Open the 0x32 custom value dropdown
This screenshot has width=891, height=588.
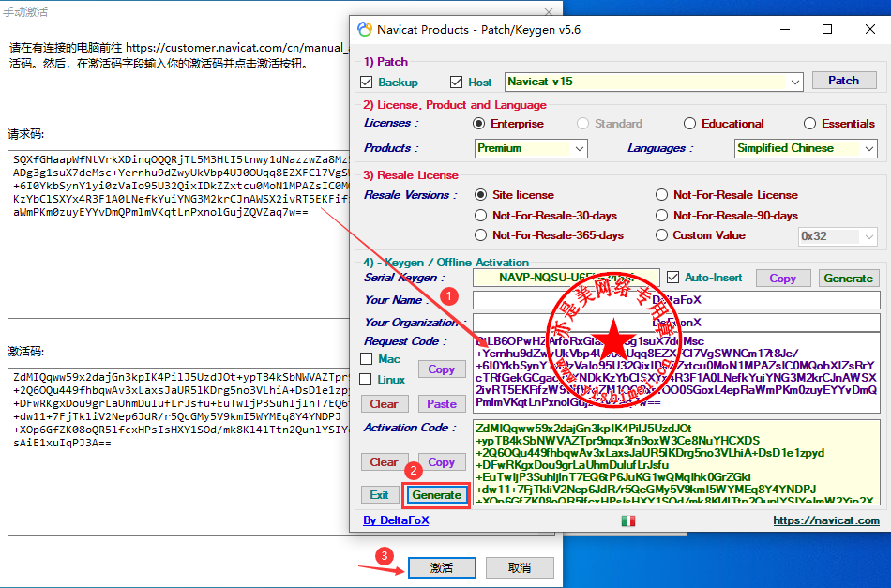838,236
